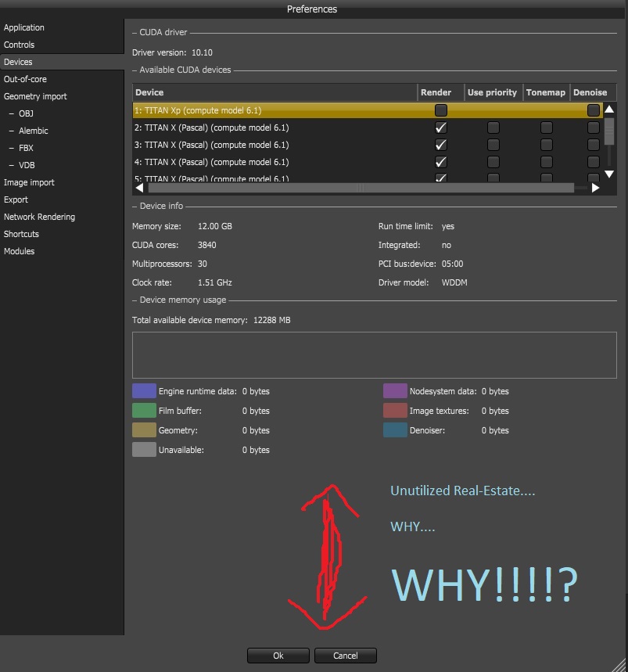Dismiss the dialog with Cancel
The width and height of the screenshot is (628, 672).
pos(345,656)
